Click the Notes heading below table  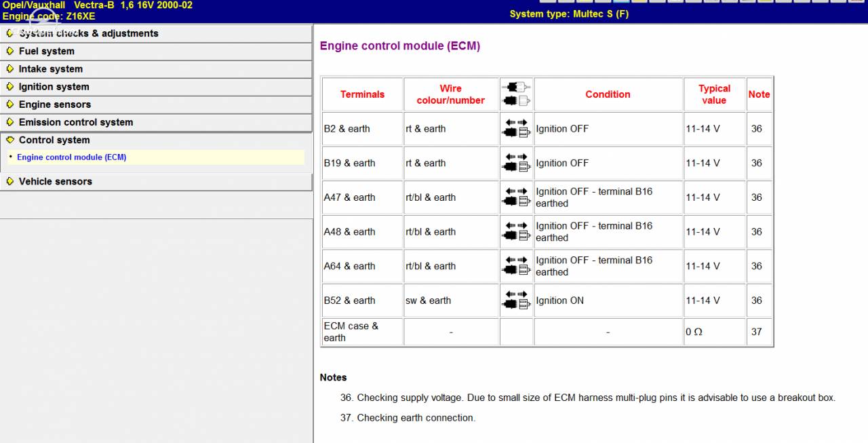click(x=333, y=377)
